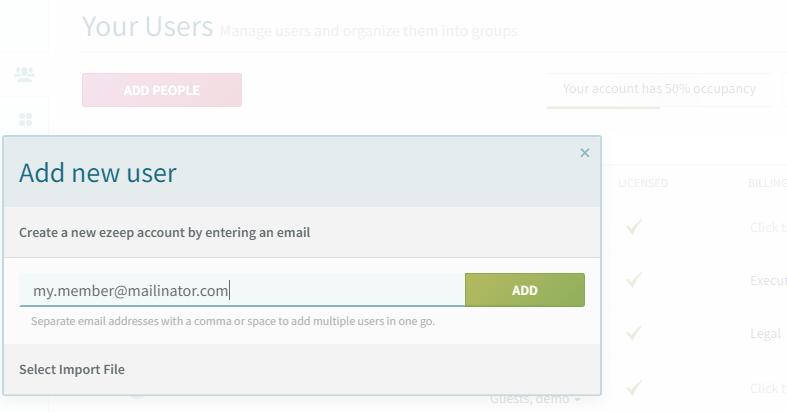
Task: Click the ADD PEOPLE button
Action: pos(162,90)
